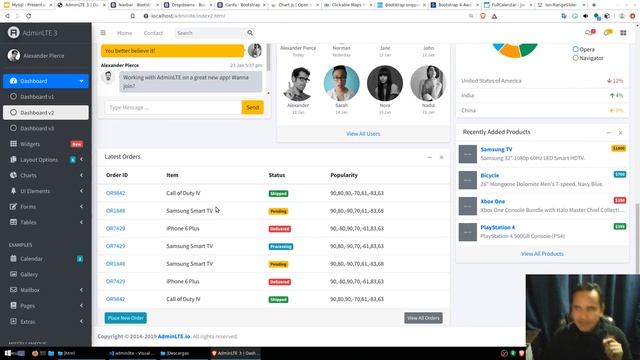Select the Navigator radio option
The width and height of the screenshot is (640, 360).
(x=576, y=58)
